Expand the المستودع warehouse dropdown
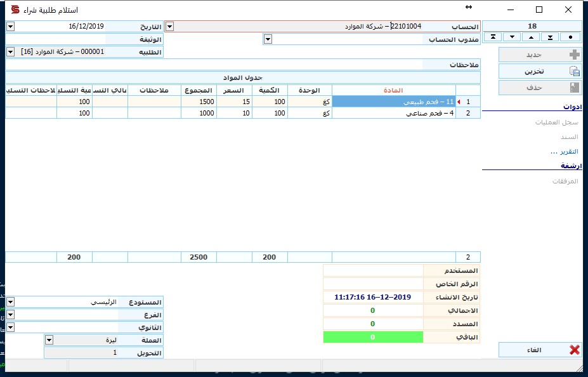The width and height of the screenshot is (588, 377). [x=11, y=302]
